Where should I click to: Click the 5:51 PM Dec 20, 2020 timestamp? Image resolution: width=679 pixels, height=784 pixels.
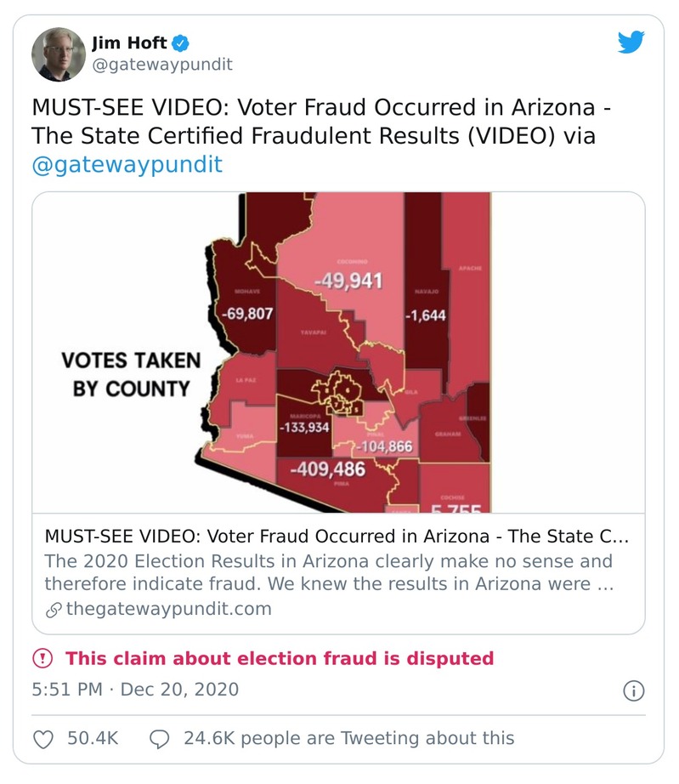[x=135, y=690]
